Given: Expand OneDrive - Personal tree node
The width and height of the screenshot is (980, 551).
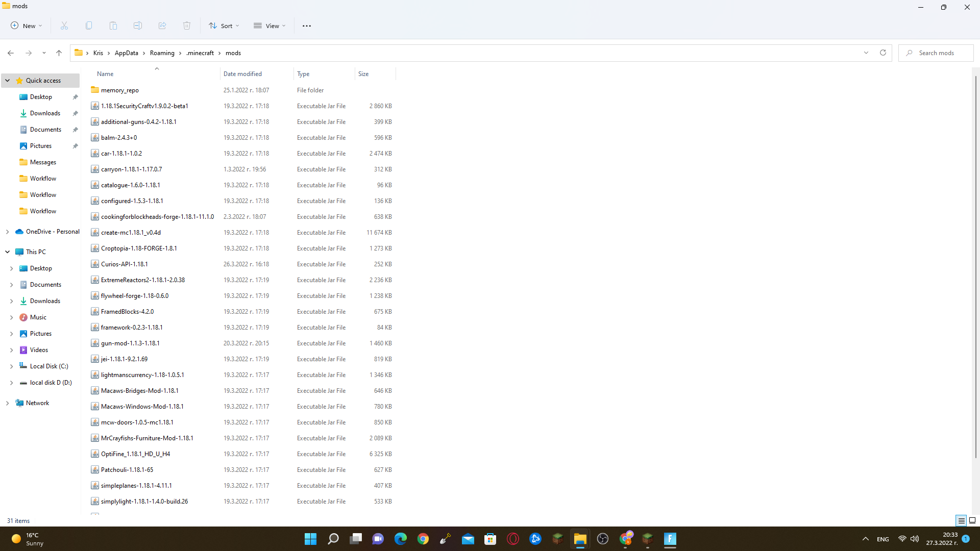Looking at the screenshot, I should point(8,232).
